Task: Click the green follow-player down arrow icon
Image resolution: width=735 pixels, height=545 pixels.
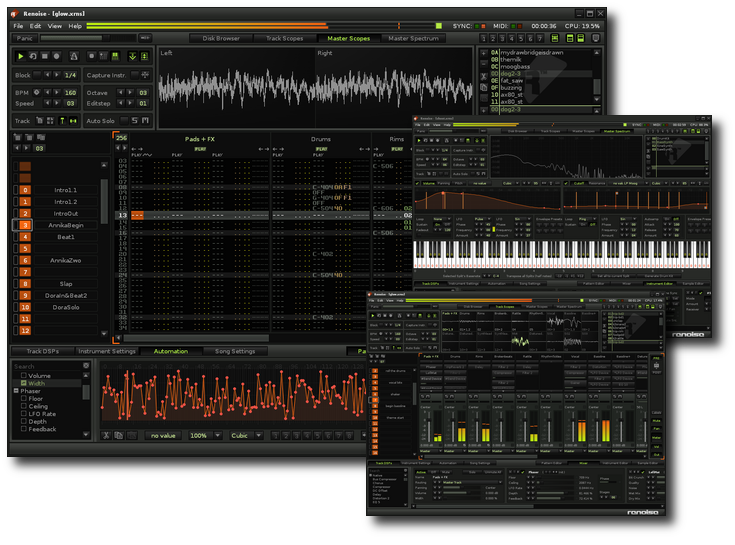Action: (133, 56)
